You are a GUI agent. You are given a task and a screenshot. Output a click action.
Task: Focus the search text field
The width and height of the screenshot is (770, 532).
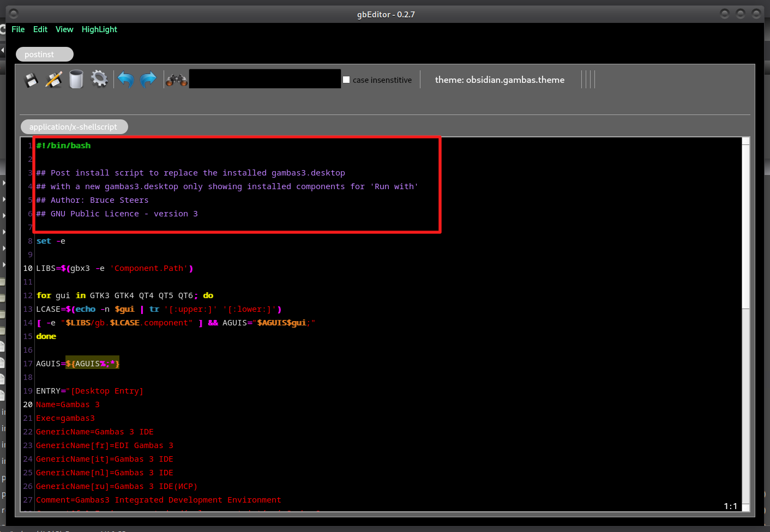[264, 79]
